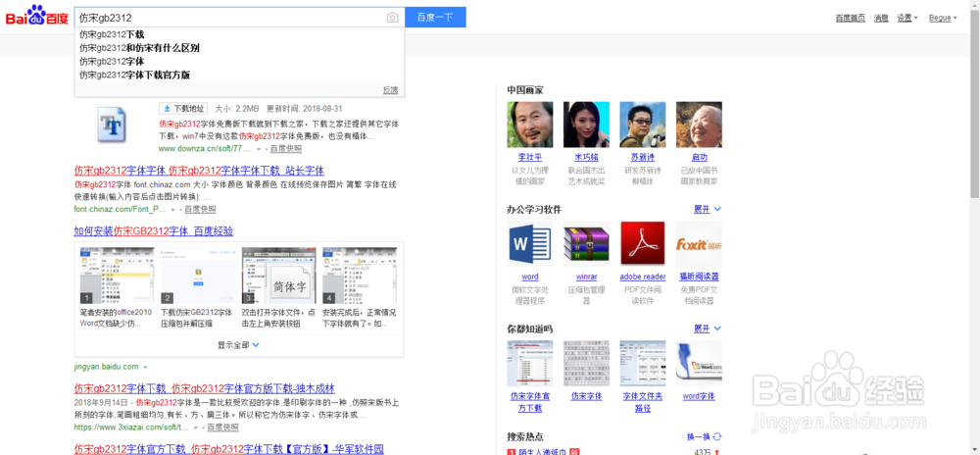Click step 3 thumbnail showing 简体字
Image resolution: width=980 pixels, height=455 pixels.
(x=278, y=276)
